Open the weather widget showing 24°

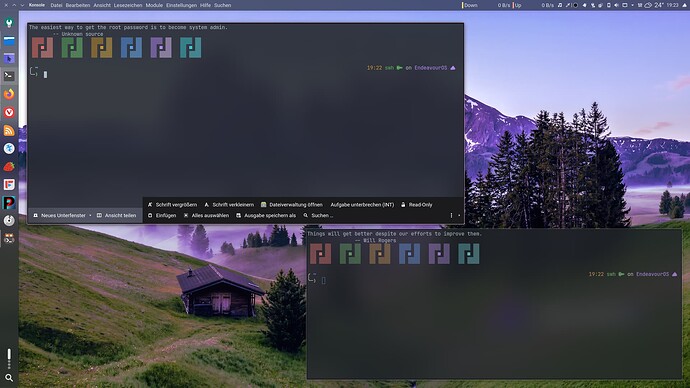pyautogui.click(x=653, y=5)
